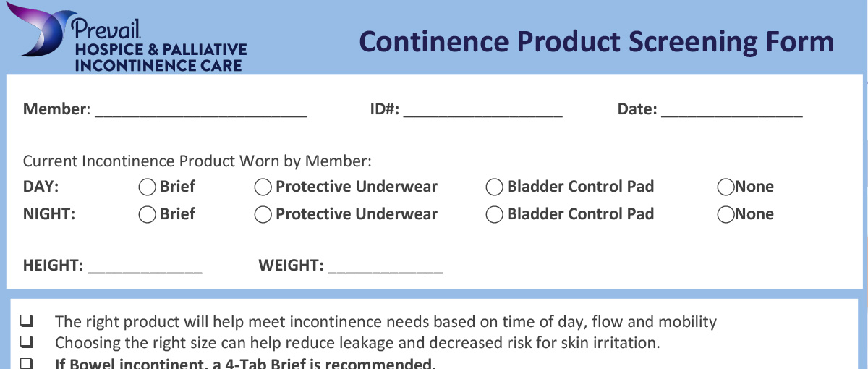Viewport: 868px width, 369px height.
Task: Click the WEIGHT entry field
Action: tap(385, 266)
